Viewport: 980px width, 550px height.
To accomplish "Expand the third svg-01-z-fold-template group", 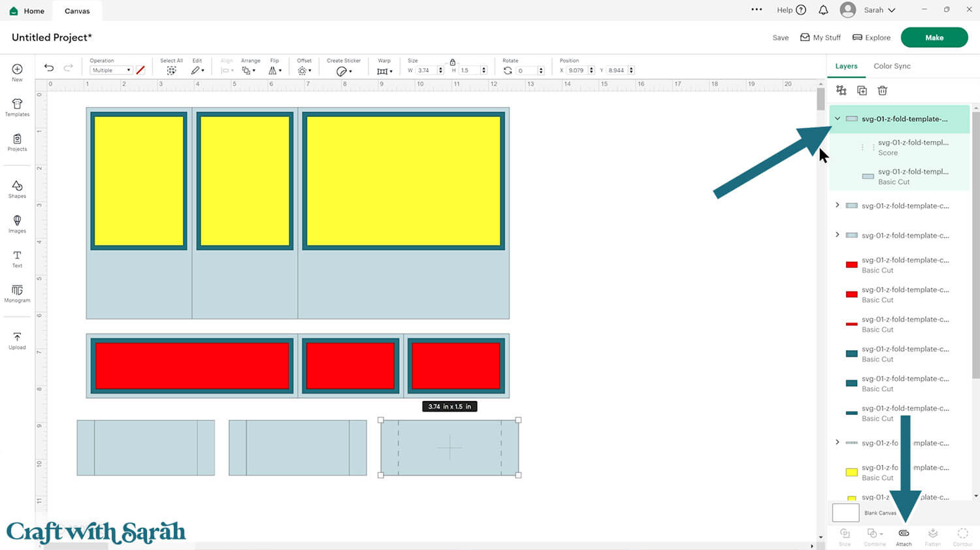I will click(x=838, y=235).
